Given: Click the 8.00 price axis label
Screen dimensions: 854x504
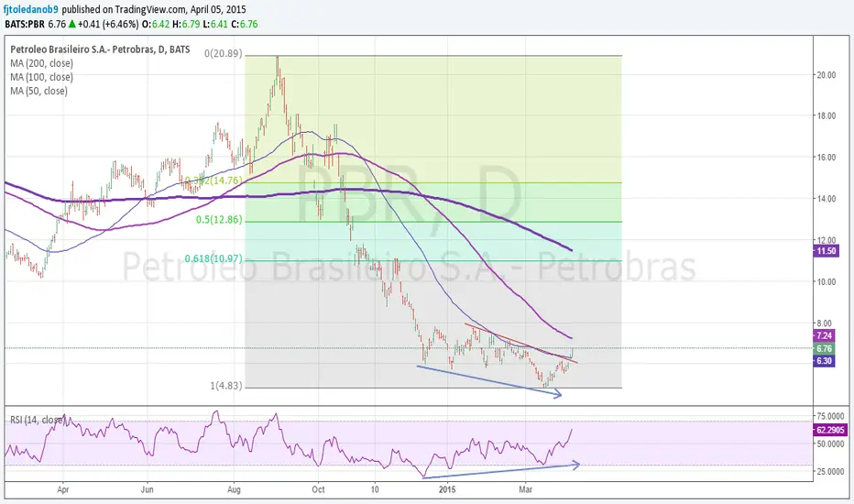Looking at the screenshot, I should tap(824, 323).
